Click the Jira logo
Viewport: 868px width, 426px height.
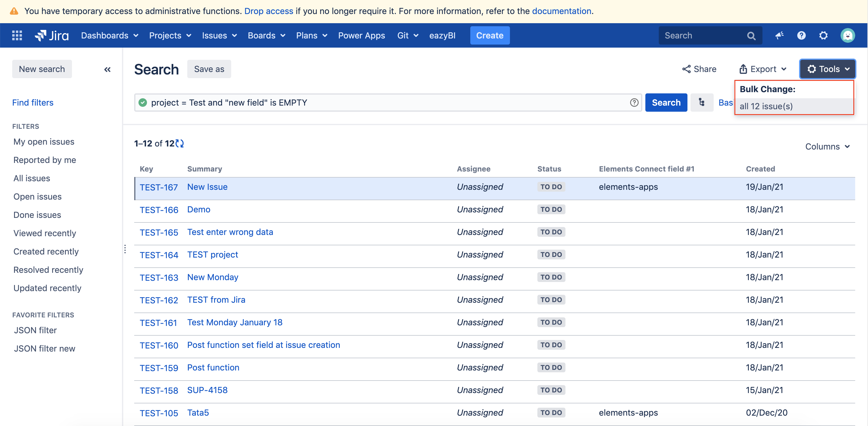click(52, 35)
